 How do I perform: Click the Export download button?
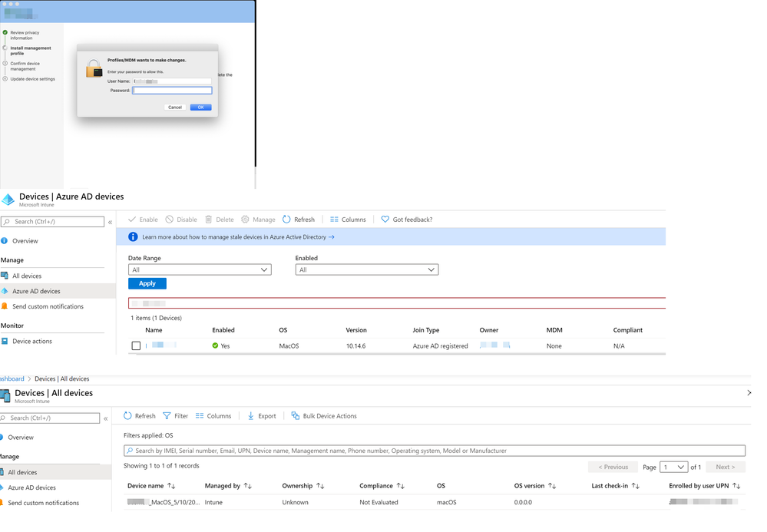(x=261, y=416)
